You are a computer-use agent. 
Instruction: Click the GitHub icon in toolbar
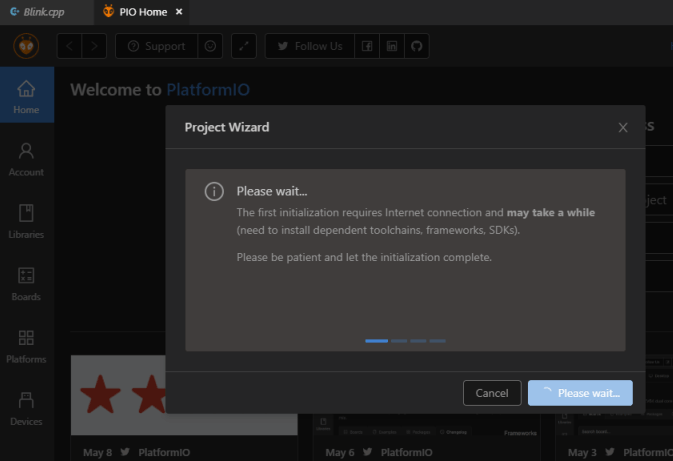(x=417, y=46)
